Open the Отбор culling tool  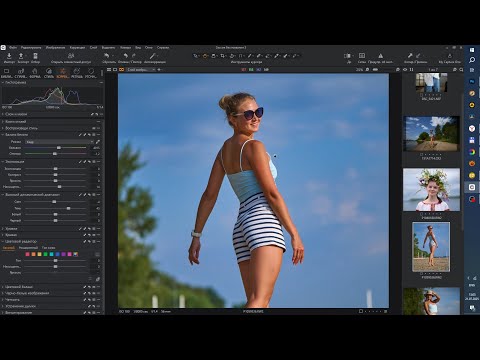coord(35,56)
